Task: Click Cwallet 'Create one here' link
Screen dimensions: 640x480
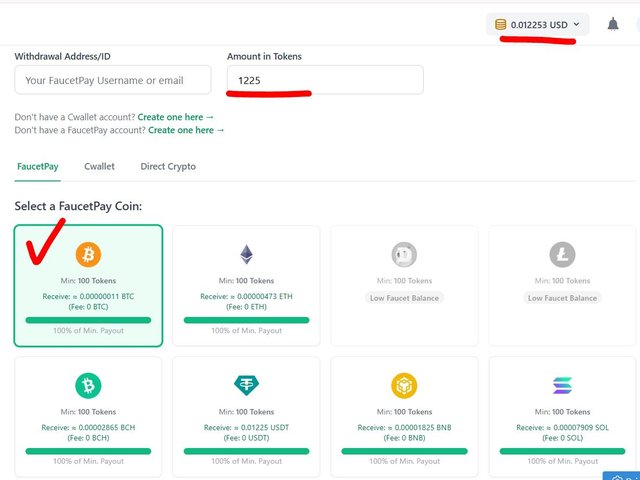Action: click(x=176, y=117)
